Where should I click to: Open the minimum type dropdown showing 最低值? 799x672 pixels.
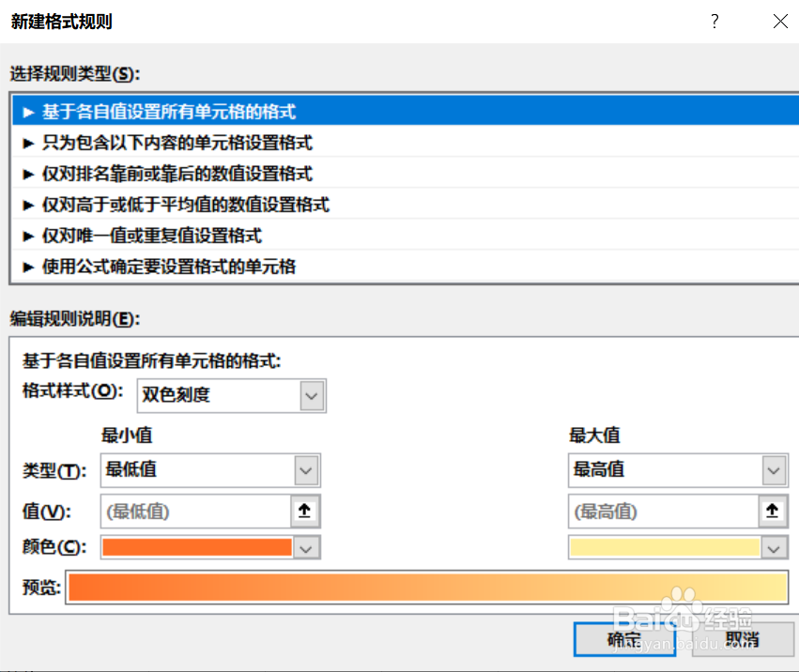(210, 469)
